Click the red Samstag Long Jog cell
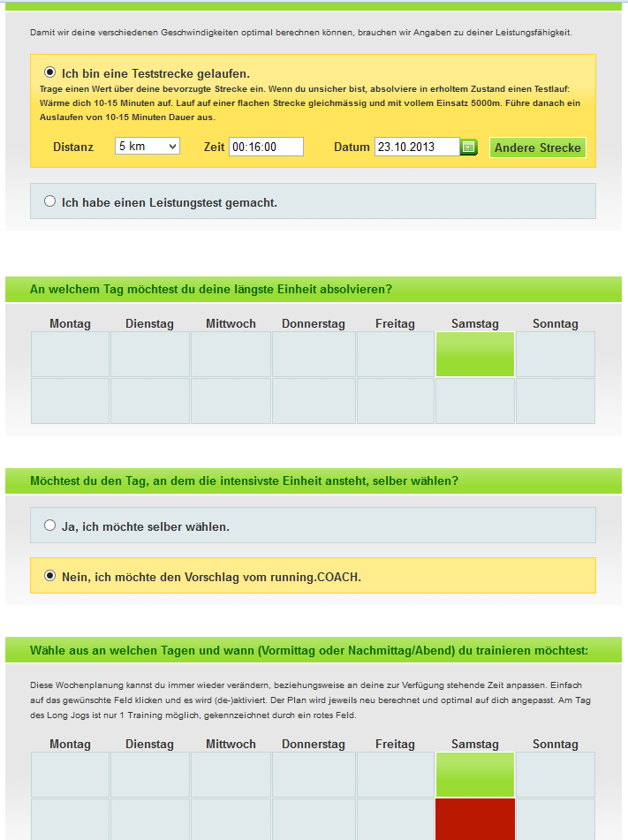 475,820
